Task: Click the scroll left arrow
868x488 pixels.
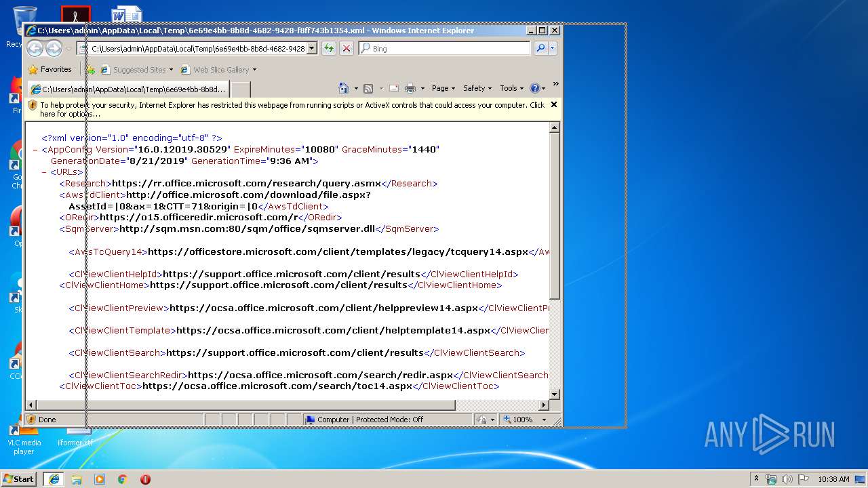Action: tap(31, 405)
